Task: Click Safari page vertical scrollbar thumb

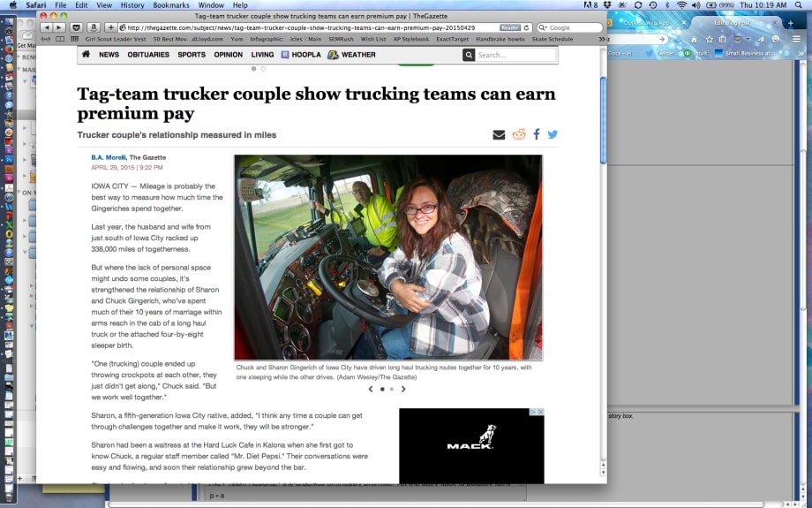Action: pos(603,120)
